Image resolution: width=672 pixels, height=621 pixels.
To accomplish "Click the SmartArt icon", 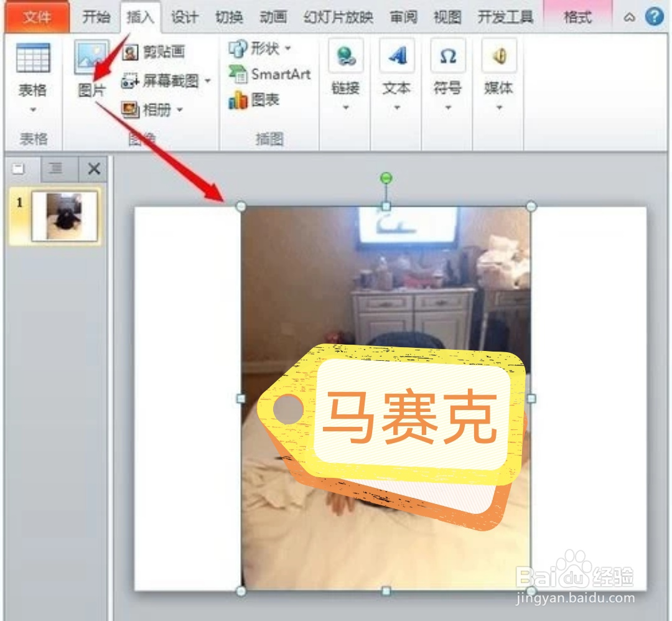I will [x=238, y=74].
